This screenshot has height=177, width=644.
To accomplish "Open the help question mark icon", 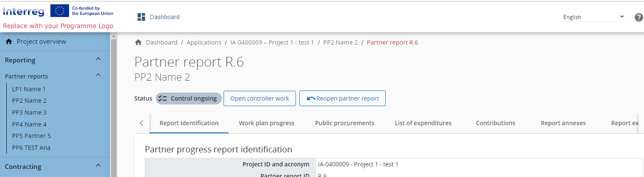I will (x=638, y=17).
